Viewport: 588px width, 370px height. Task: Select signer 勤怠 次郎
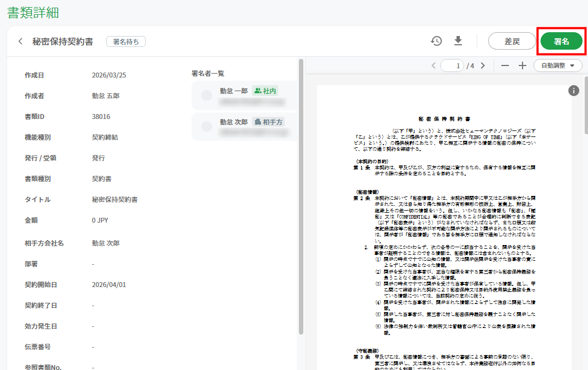pyautogui.click(x=244, y=127)
